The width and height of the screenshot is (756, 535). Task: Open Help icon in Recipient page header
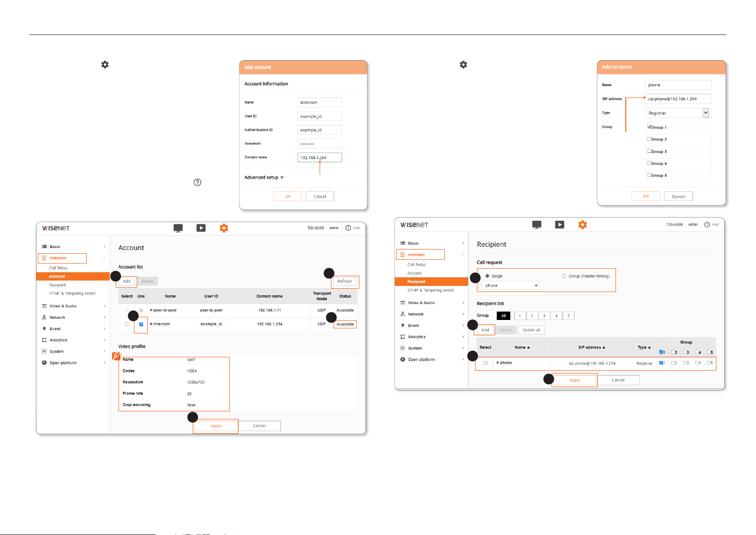(707, 224)
